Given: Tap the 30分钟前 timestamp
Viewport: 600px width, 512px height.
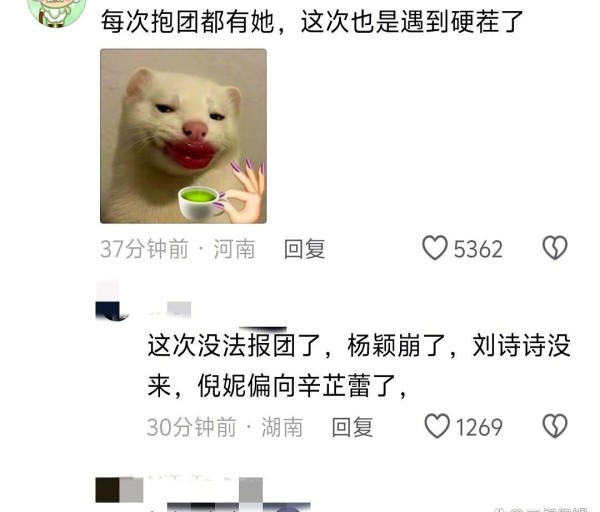Looking at the screenshot, I should (192, 427).
